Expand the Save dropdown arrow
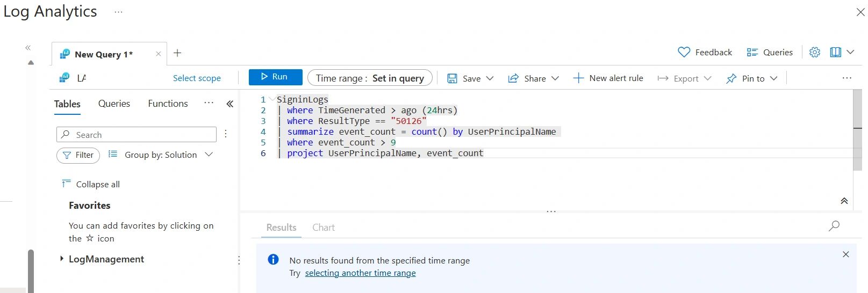This screenshot has height=293, width=868. [490, 78]
